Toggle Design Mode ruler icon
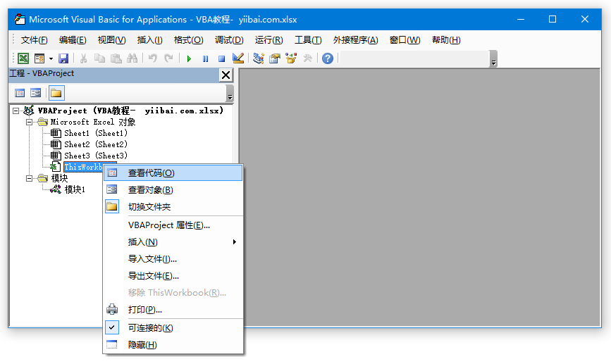Viewport: 611px width, 364px height. click(237, 58)
